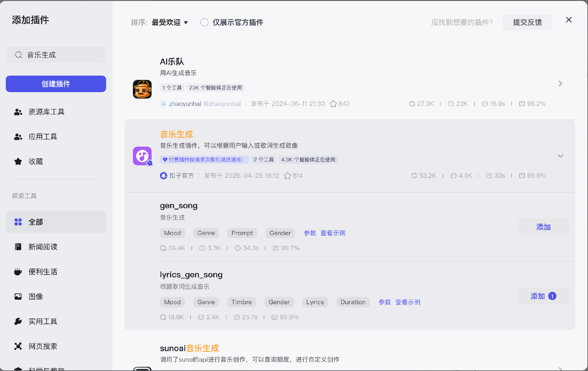This screenshot has width=588, height=371.
Task: Click the search magnifier icon in sidebar
Action: (18, 55)
